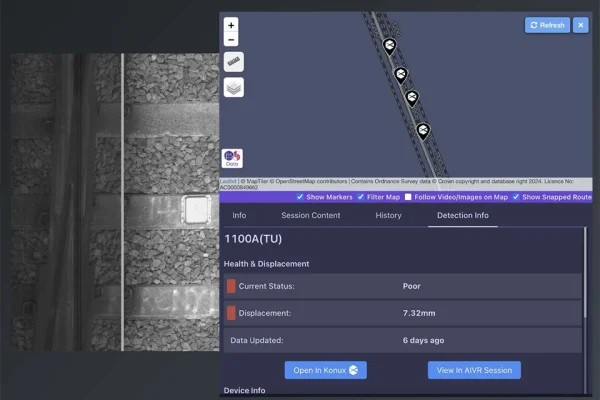The image size is (600, 400).
Task: Enable Follow Video/Images on Map
Action: pos(408,197)
